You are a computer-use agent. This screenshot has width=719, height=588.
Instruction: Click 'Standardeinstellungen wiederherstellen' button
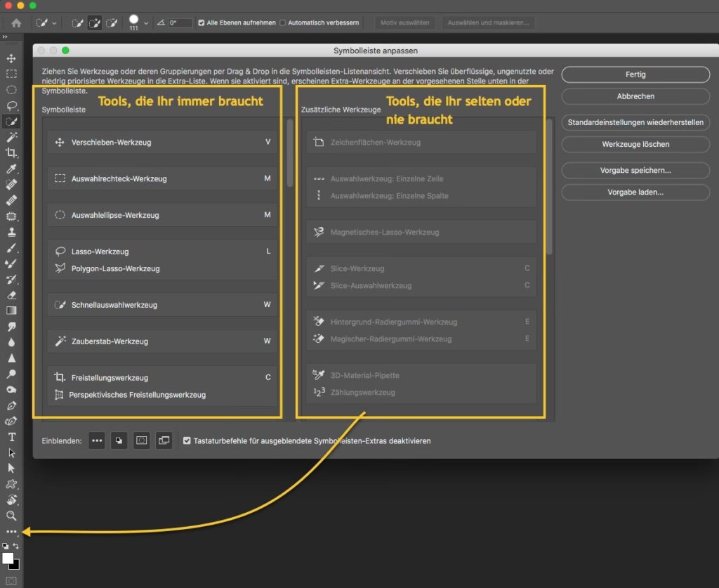pos(635,122)
